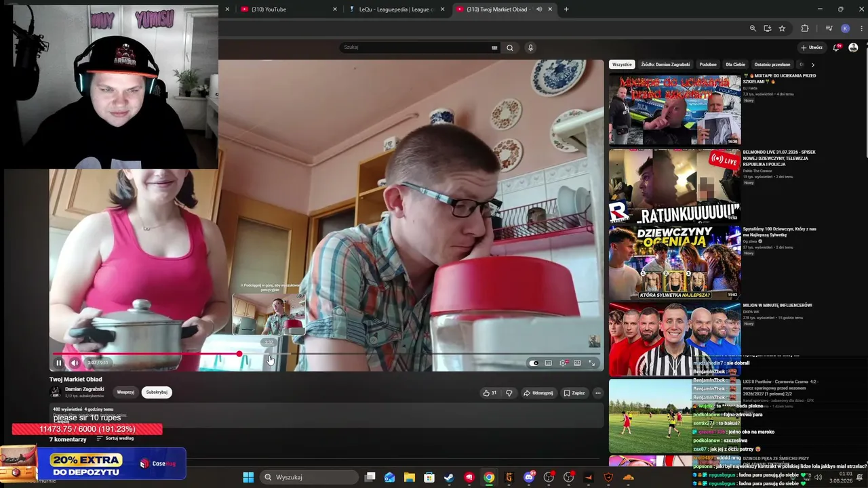Open the Utwórz create menu

812,47
